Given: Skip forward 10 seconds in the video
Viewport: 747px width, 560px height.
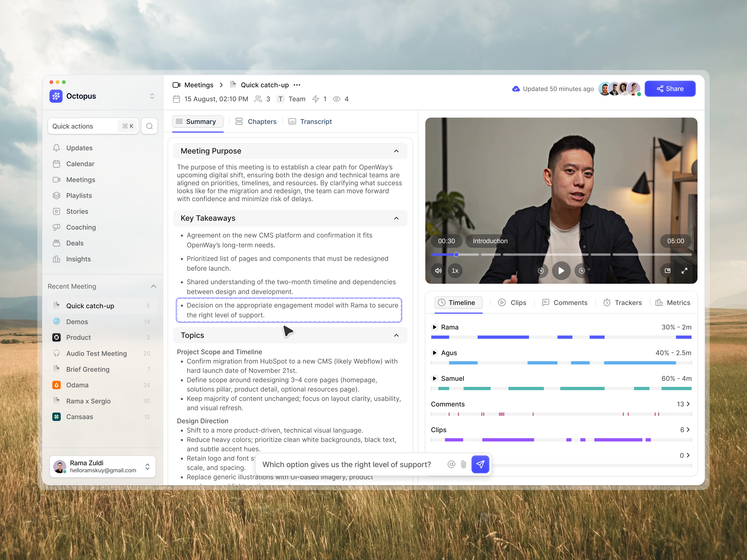Looking at the screenshot, I should 582,270.
